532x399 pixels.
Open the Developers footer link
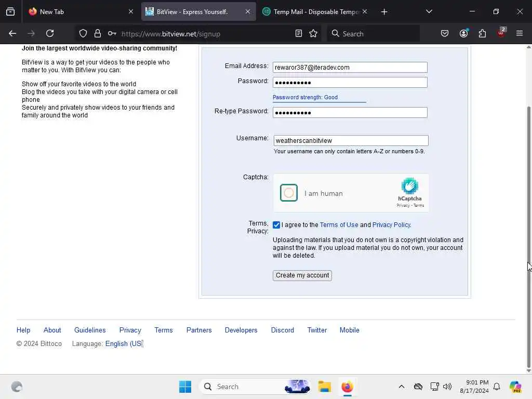(x=241, y=330)
